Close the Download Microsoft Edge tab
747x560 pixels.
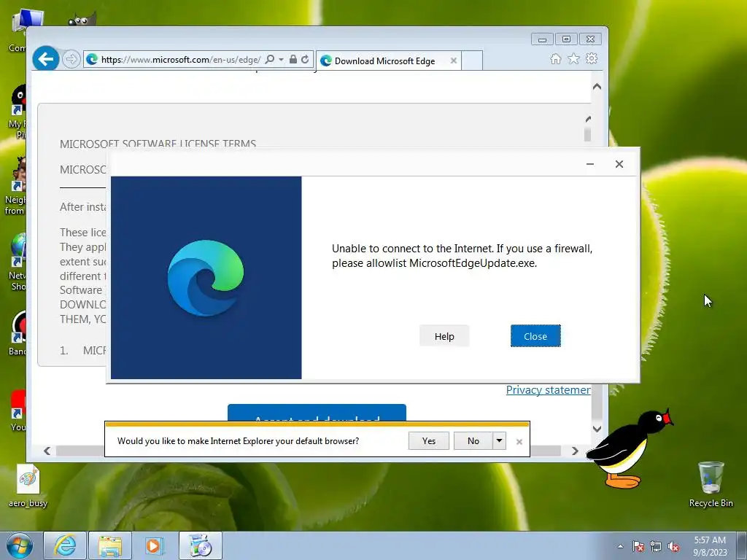pos(454,61)
